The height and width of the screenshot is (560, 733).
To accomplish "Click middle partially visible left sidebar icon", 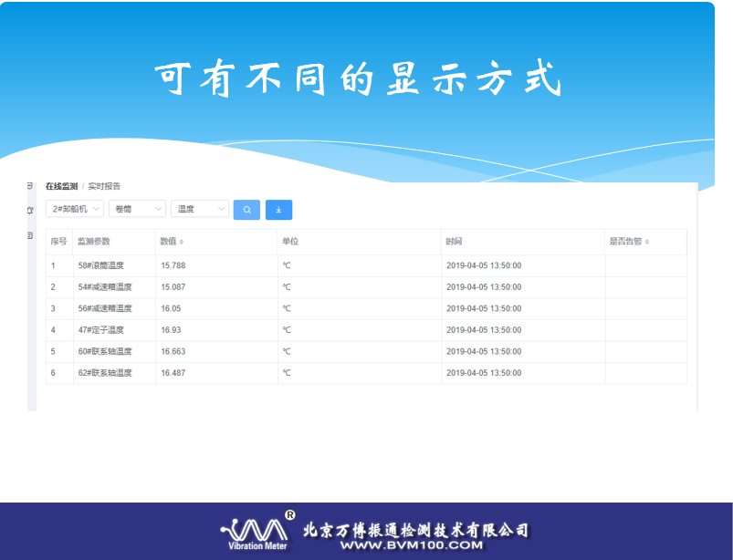I will tap(30, 211).
